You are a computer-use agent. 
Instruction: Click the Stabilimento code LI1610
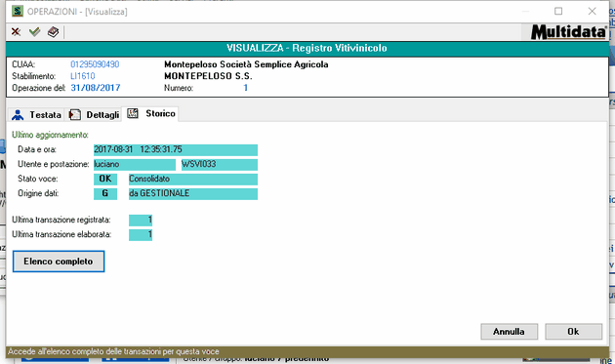click(83, 76)
